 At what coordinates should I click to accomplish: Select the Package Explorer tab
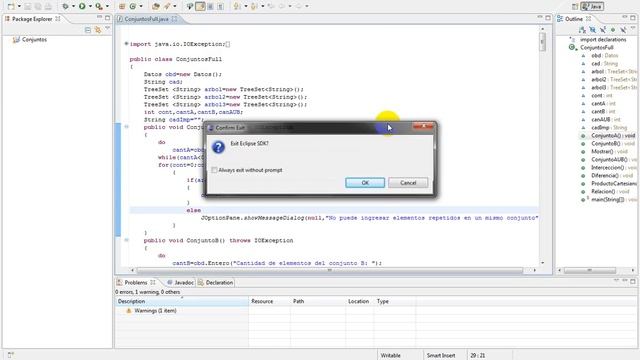click(32, 19)
